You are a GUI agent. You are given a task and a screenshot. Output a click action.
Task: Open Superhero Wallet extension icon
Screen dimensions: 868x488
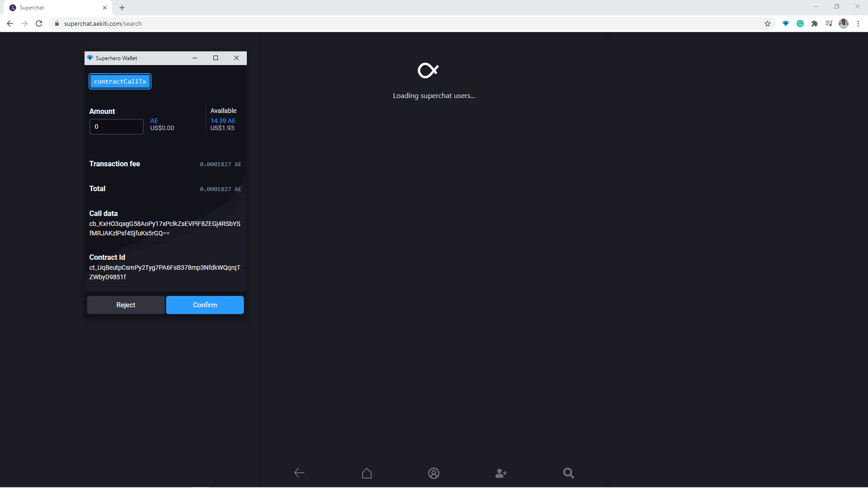click(x=786, y=23)
